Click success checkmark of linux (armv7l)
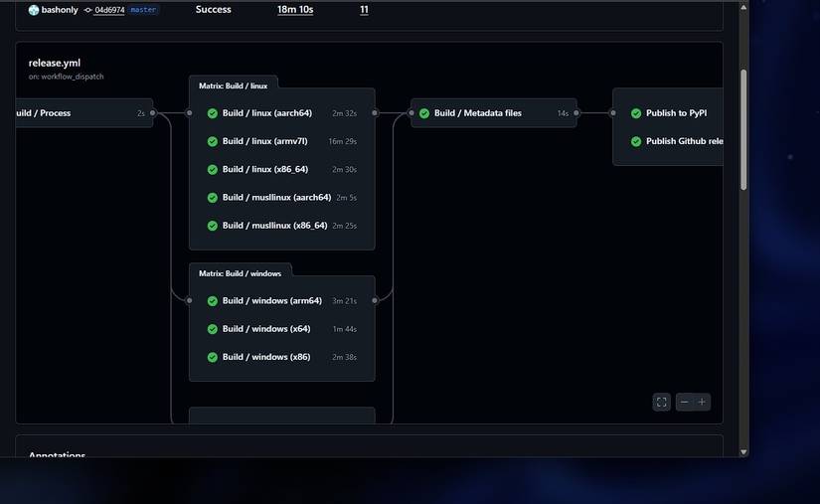Viewport: 820px width, 504px height. coord(213,142)
